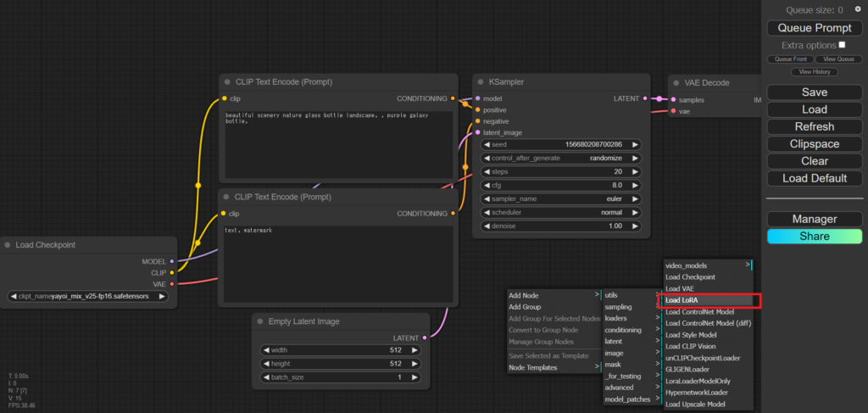Open the ckpt_name checkpoint selector
The height and width of the screenshot is (413, 868).
click(x=88, y=297)
